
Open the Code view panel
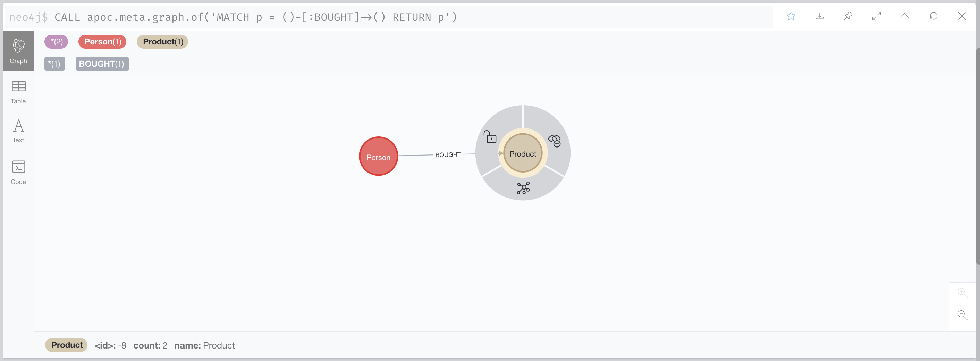point(18,172)
